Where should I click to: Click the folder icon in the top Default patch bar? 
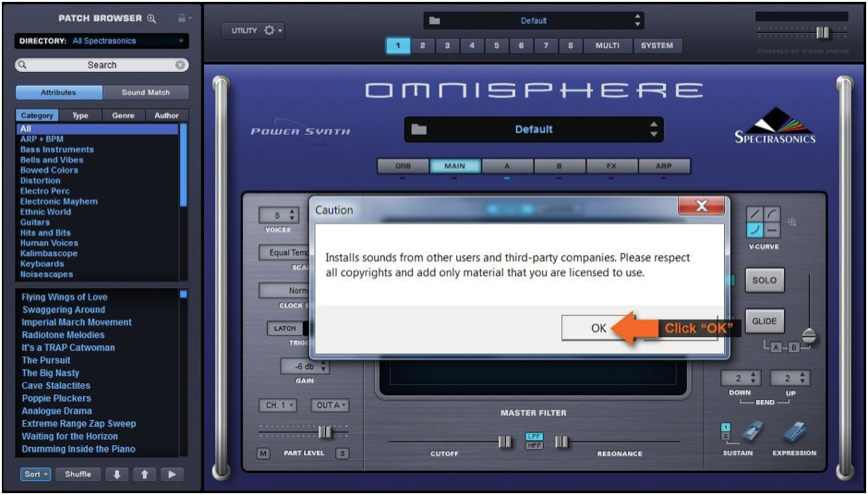pyautogui.click(x=435, y=20)
